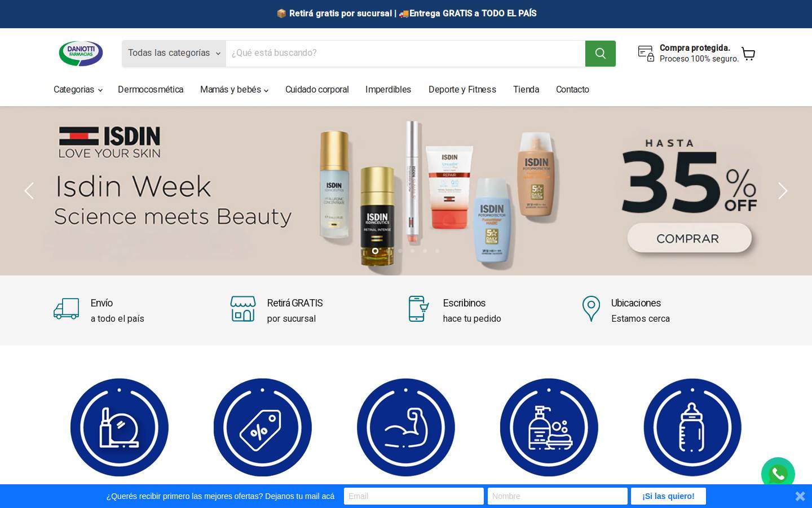Image resolution: width=812 pixels, height=508 pixels.
Task: Click Retirá GRATIS por sucursal link
Action: click(x=295, y=310)
